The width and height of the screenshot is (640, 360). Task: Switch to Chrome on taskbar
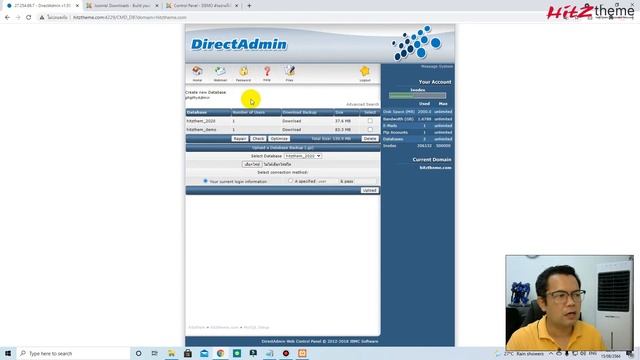pos(220,353)
